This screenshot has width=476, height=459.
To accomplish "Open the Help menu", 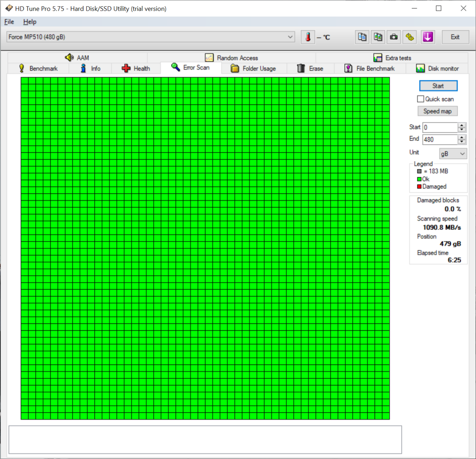I will (30, 22).
